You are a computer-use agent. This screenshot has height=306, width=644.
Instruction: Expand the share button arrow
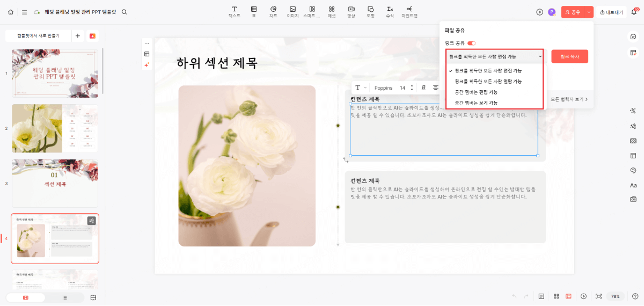[x=589, y=12]
